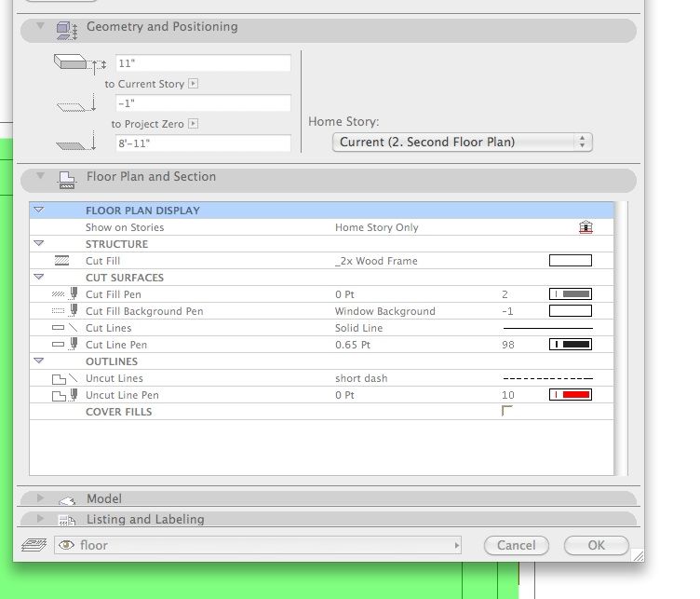Viewport: 700px width, 599px height.
Task: Click the Cut Fill Pen color swatch
Action: pos(571,294)
